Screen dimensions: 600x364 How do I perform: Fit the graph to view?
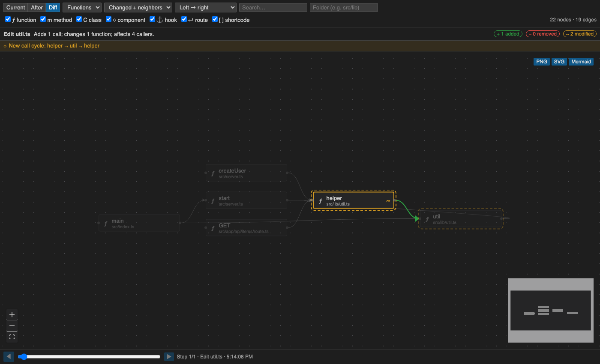coord(12,337)
